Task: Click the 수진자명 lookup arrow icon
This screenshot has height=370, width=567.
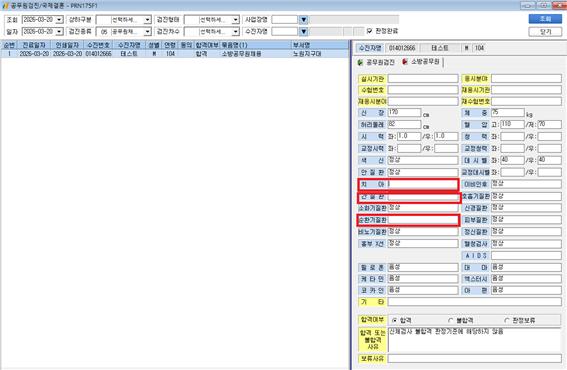Action: coord(304,32)
